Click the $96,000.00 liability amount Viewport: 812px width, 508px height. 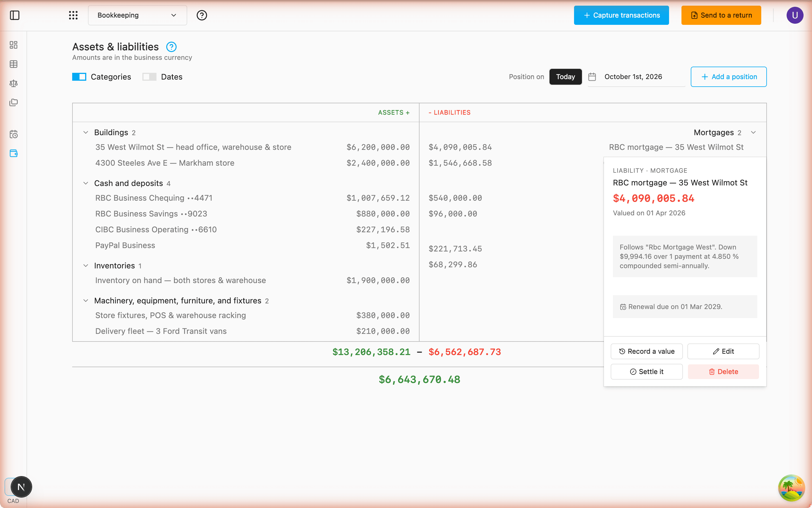(453, 214)
